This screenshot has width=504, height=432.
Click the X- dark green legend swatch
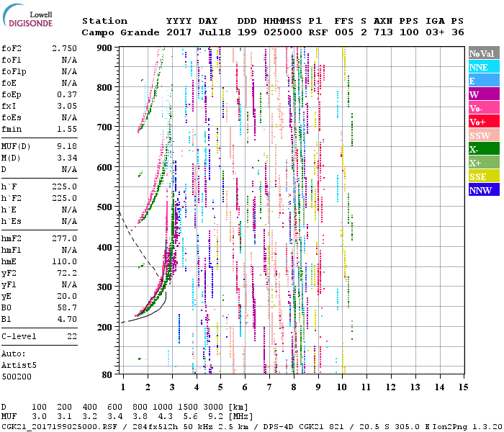tap(484, 149)
